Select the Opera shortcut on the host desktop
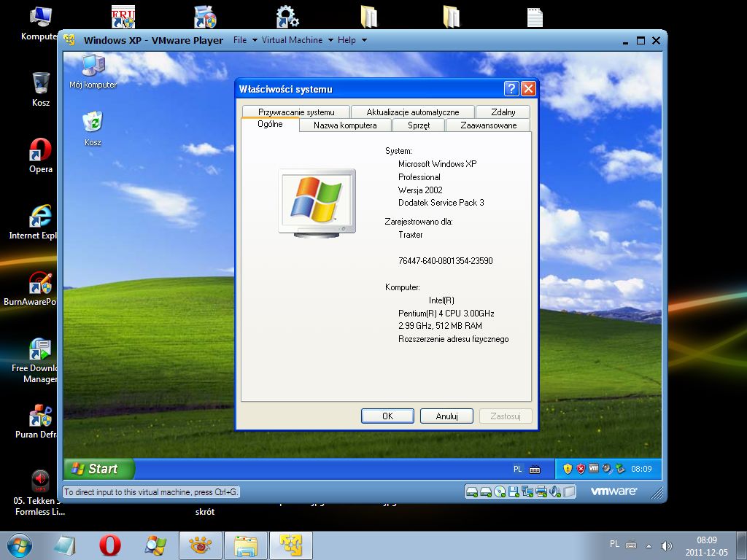The image size is (747, 560). (41, 156)
